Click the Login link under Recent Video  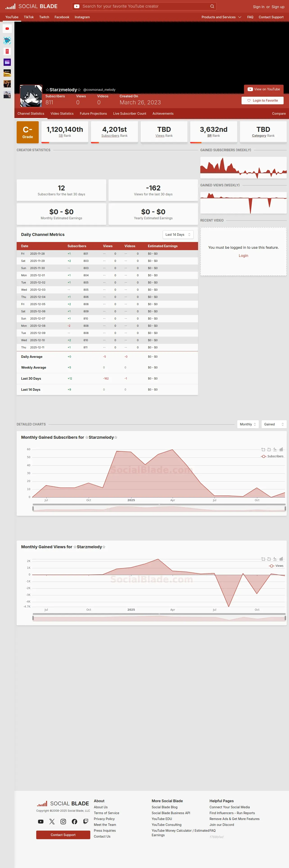(x=243, y=256)
